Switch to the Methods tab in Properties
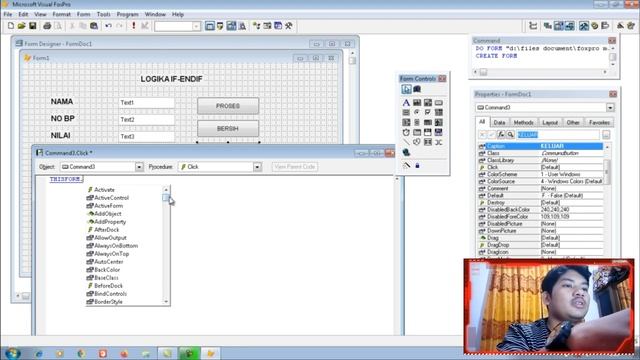 523,122
